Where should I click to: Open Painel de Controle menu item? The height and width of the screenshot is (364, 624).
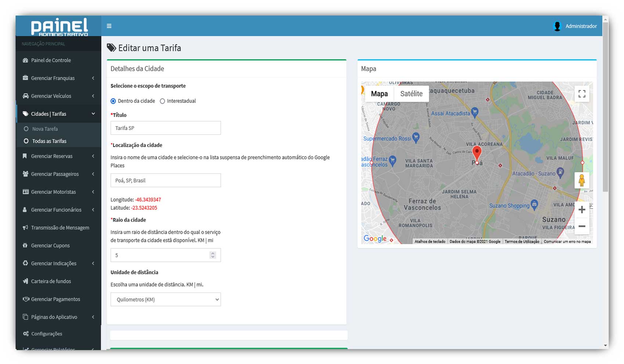pyautogui.click(x=59, y=60)
